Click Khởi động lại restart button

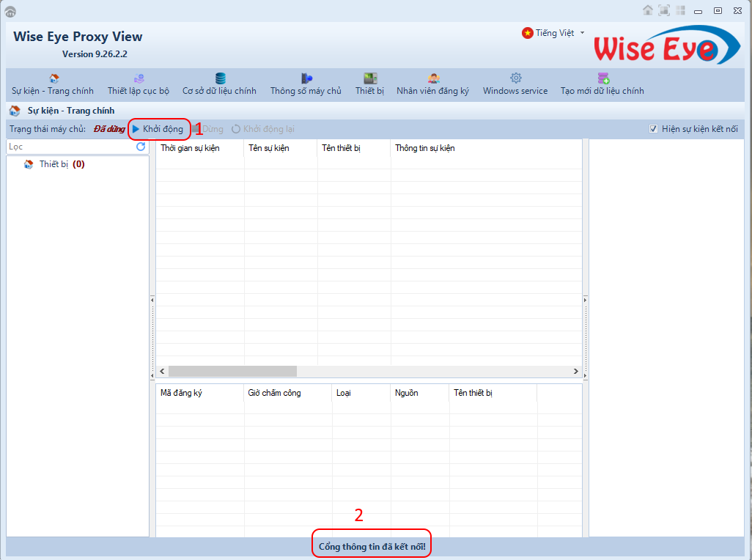[x=263, y=129]
